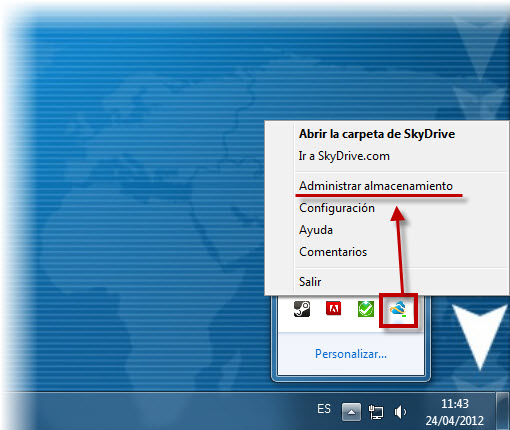Click the 'Personalizar...' link
This screenshot has width=510, height=430.
[x=351, y=354]
